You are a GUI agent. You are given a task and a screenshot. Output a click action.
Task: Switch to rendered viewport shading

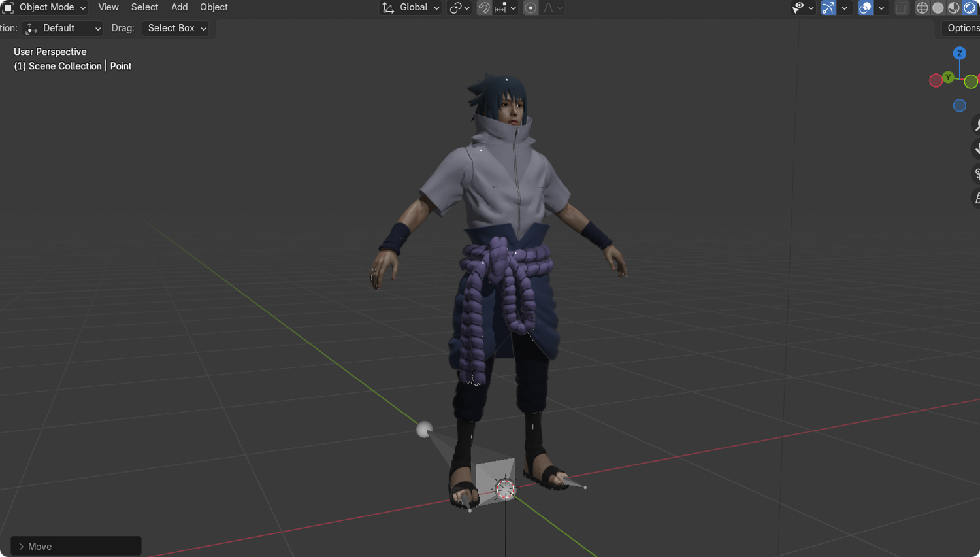[970, 8]
